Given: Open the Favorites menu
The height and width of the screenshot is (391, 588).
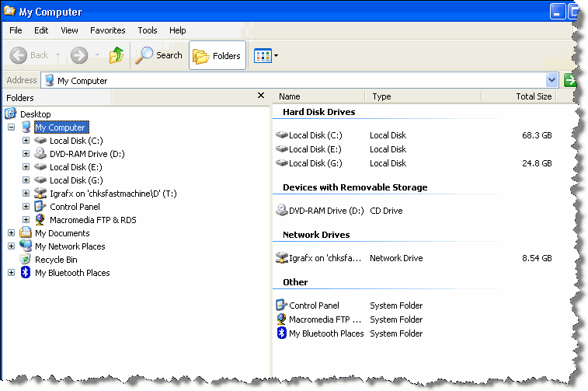Looking at the screenshot, I should tap(108, 30).
